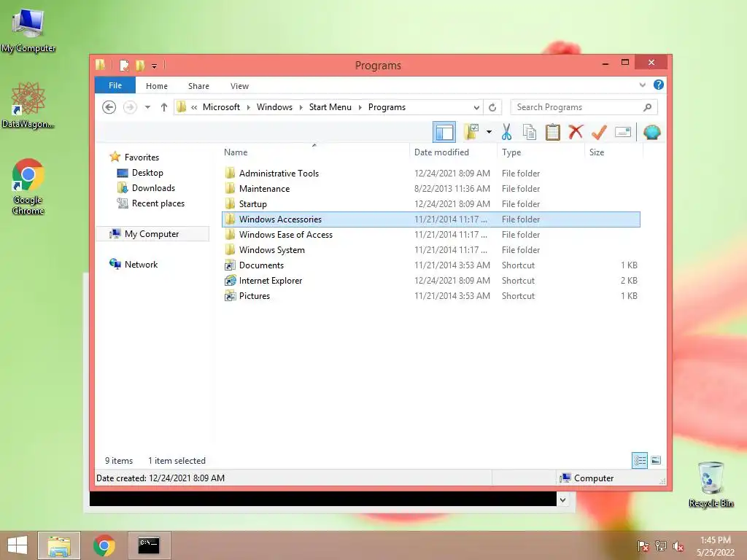The image size is (747, 560).
Task: Open Command Prompt from the taskbar
Action: (x=149, y=545)
